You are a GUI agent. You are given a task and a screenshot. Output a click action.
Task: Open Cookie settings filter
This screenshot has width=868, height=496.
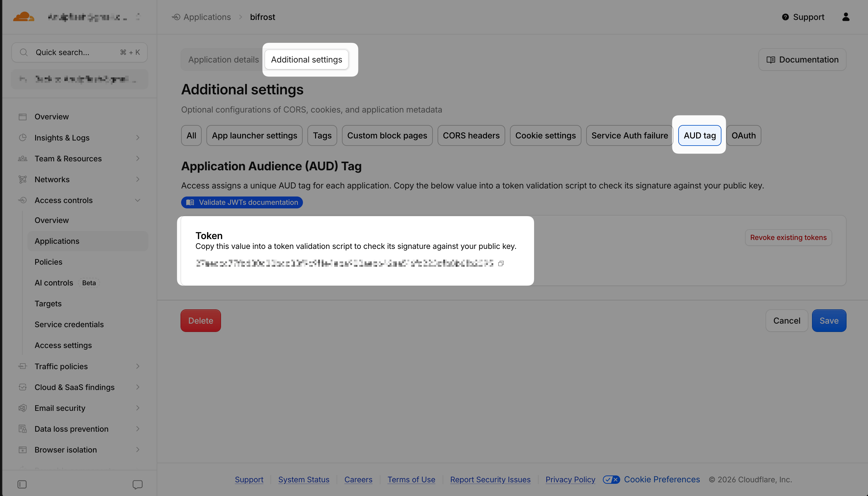[545, 135]
